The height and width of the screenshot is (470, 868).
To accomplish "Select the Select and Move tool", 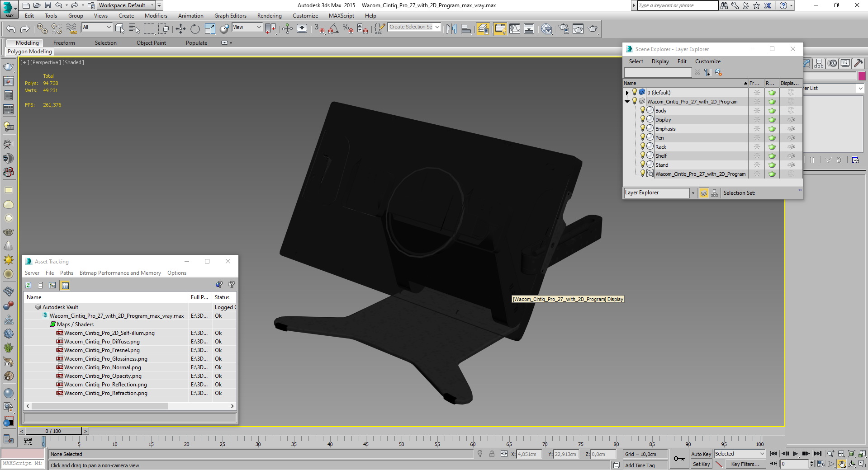I will [x=180, y=29].
